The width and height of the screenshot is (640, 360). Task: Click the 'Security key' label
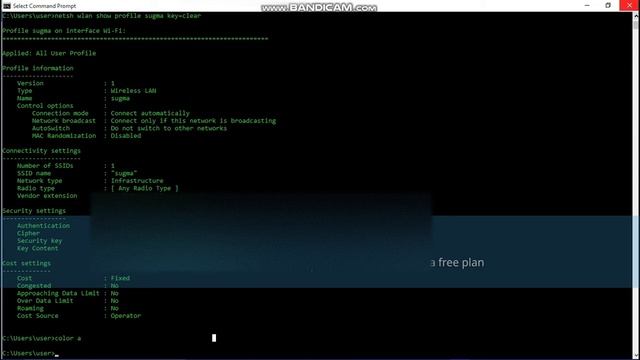point(39,241)
